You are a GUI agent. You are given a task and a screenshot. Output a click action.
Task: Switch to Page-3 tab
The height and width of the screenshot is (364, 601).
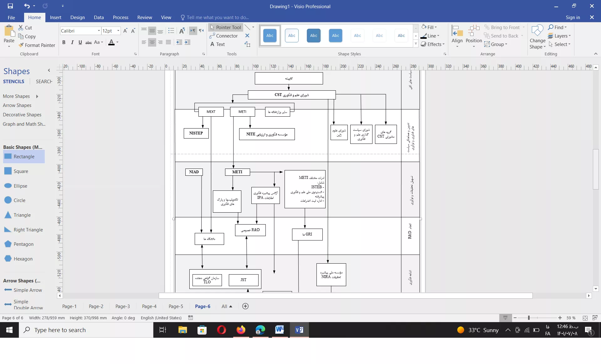(122, 306)
